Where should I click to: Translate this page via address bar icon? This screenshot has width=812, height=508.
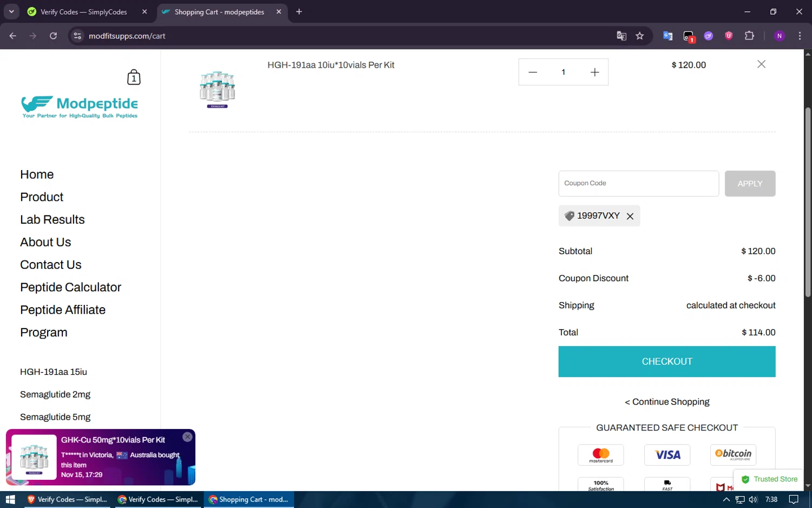[x=621, y=36]
